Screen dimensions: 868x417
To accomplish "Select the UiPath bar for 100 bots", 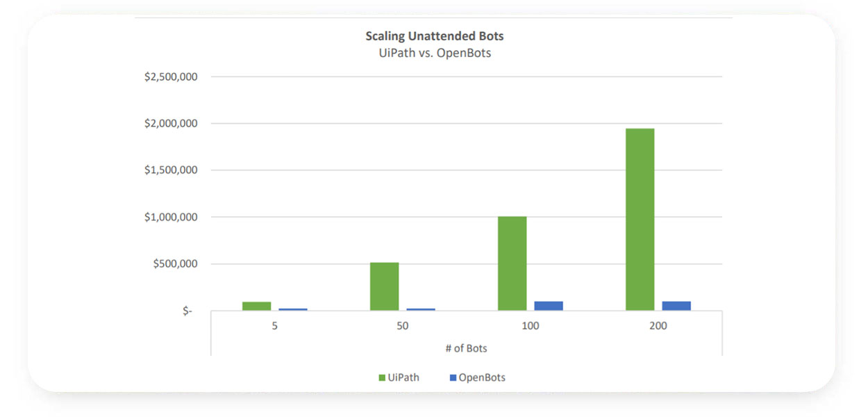I will click(512, 263).
